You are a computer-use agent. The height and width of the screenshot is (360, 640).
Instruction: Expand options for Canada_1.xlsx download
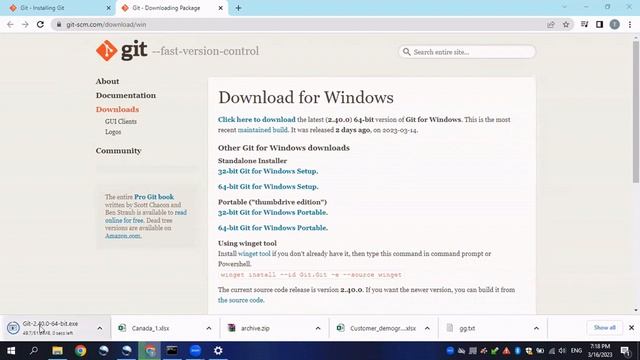click(209, 328)
